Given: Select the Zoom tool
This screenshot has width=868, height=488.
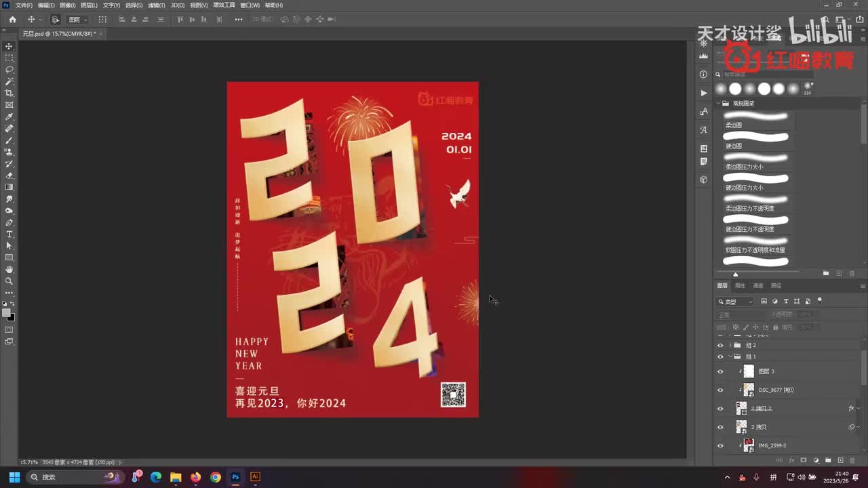Looking at the screenshot, I should point(9,281).
